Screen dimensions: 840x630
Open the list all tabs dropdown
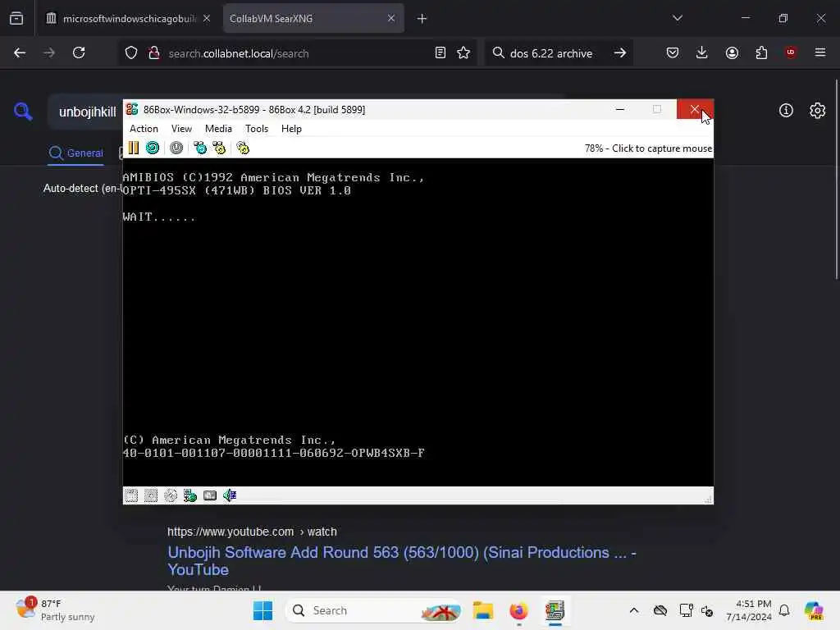click(677, 18)
